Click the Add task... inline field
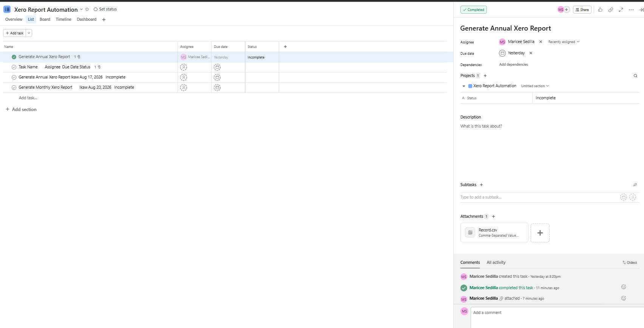 pos(28,98)
